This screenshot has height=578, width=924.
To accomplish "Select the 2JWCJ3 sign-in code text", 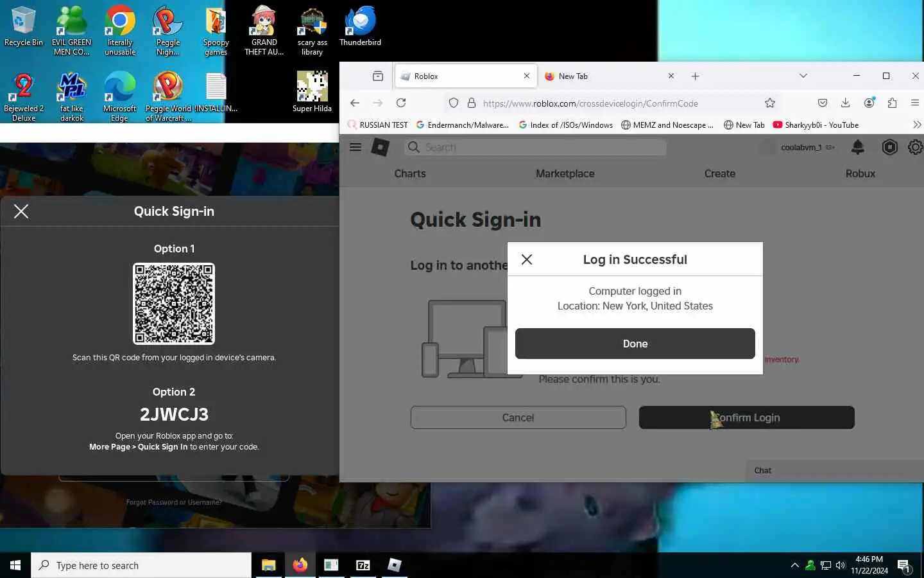I will pos(174,414).
